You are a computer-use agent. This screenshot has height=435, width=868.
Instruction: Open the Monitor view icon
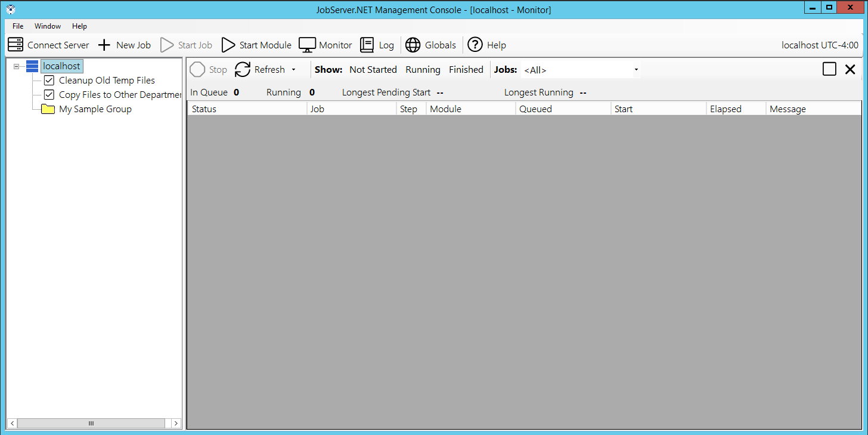point(307,45)
